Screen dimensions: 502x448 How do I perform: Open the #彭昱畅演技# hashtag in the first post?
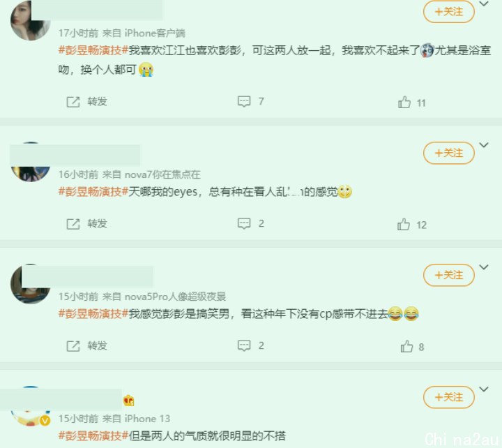click(x=93, y=50)
